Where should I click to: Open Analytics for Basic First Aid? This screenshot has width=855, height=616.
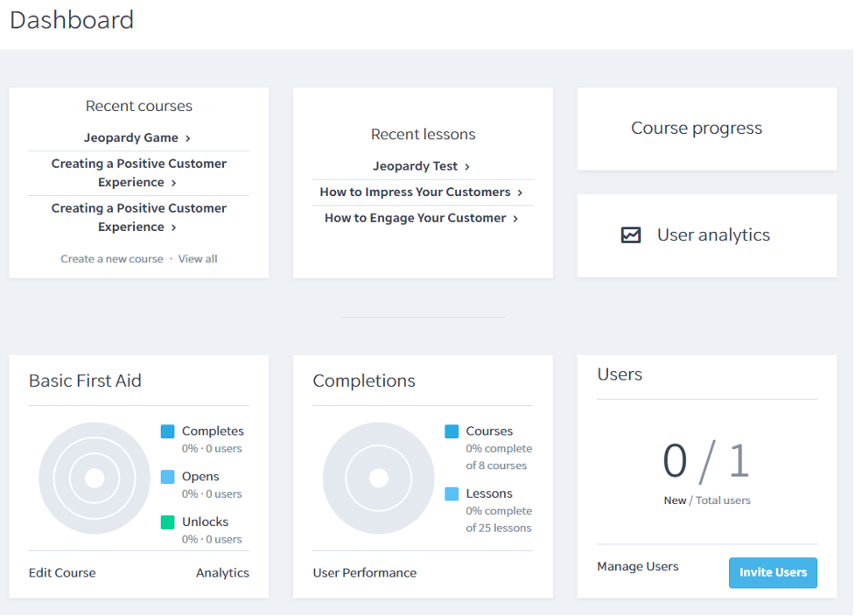point(222,572)
